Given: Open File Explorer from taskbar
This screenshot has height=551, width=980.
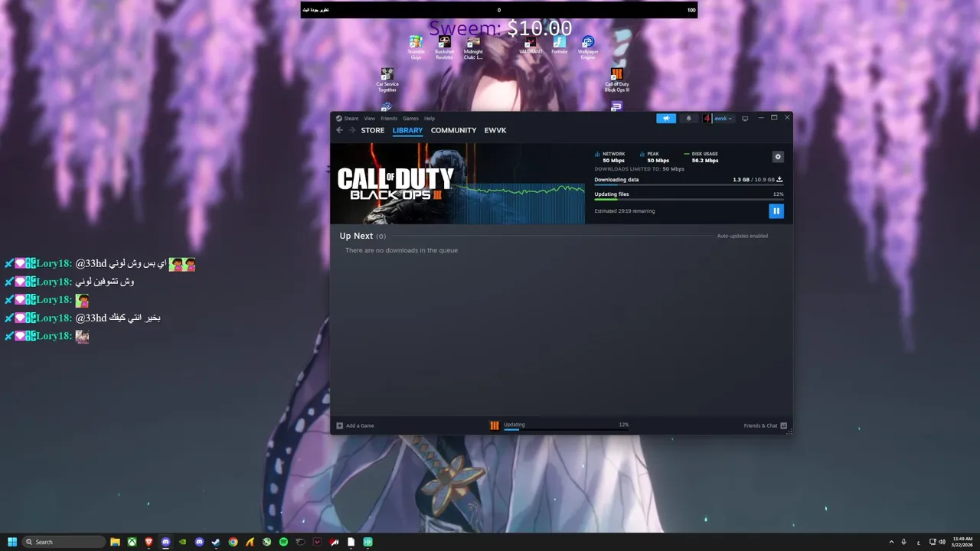Looking at the screenshot, I should pyautogui.click(x=116, y=542).
